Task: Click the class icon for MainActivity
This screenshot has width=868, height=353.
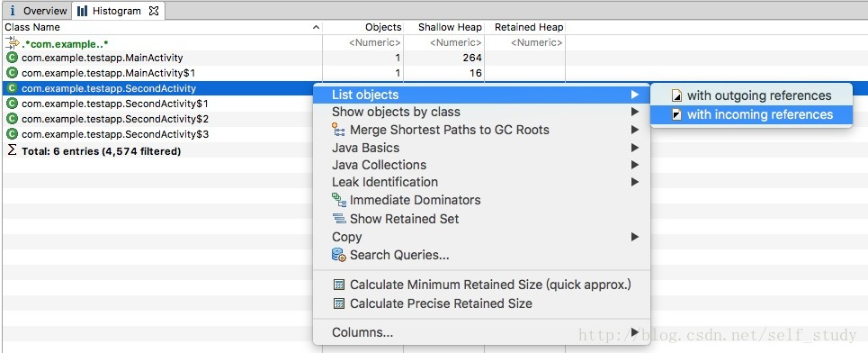Action: [13, 58]
